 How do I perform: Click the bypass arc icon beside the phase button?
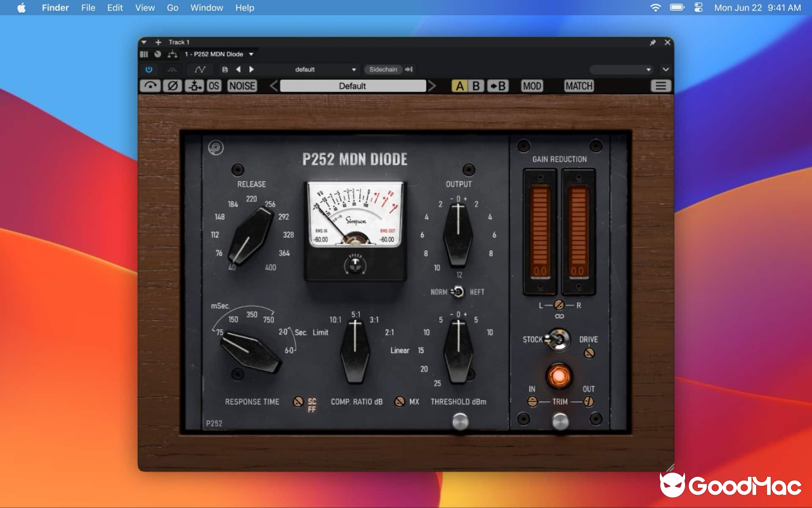click(150, 86)
